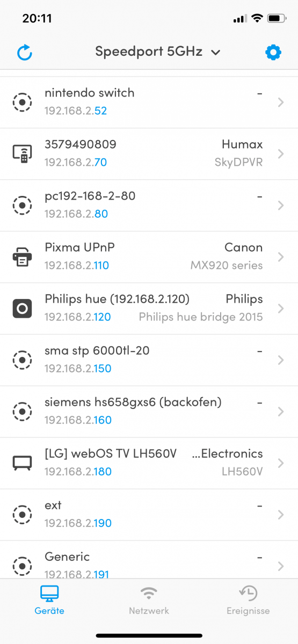Select the Generic device at 192.168.2.191
Viewport: 298px width, 644px height.
(x=149, y=560)
